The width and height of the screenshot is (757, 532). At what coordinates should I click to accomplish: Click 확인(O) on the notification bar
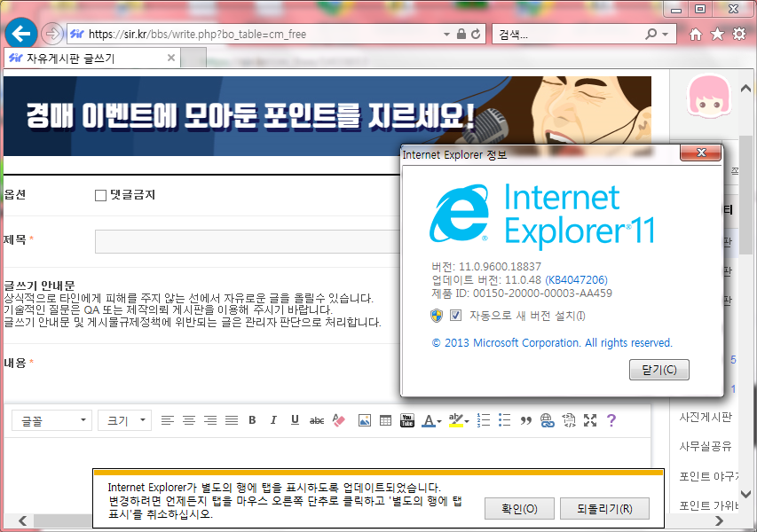(519, 508)
